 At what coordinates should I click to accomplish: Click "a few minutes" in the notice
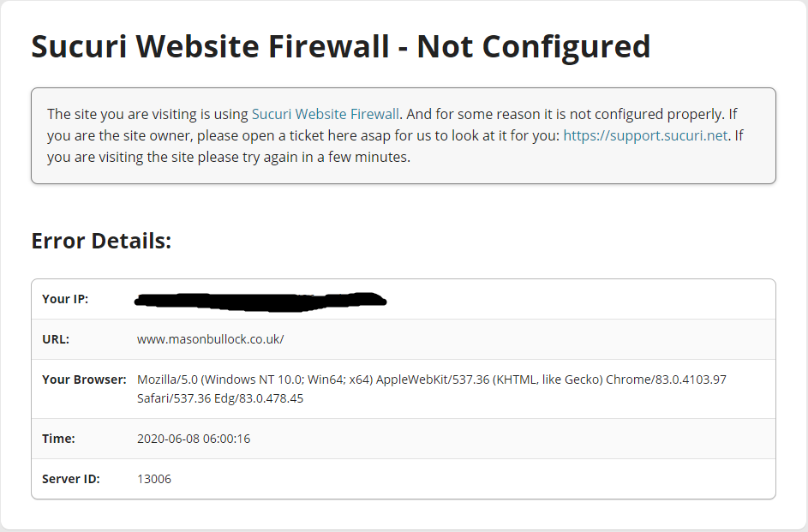click(363, 158)
